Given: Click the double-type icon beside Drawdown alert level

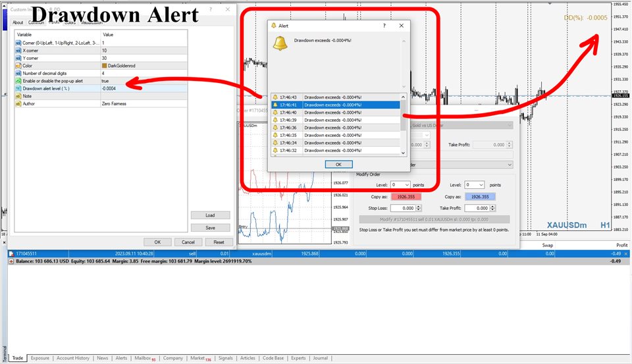Looking at the screenshot, I should (x=18, y=88).
